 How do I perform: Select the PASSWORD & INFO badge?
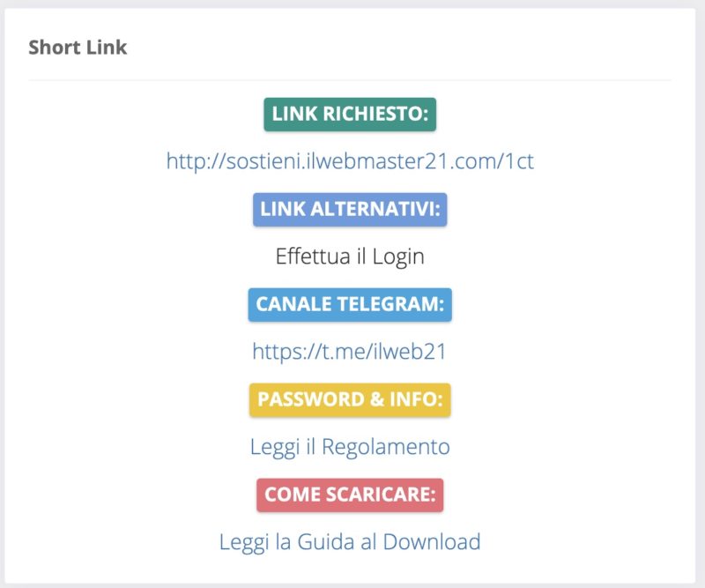click(x=350, y=399)
